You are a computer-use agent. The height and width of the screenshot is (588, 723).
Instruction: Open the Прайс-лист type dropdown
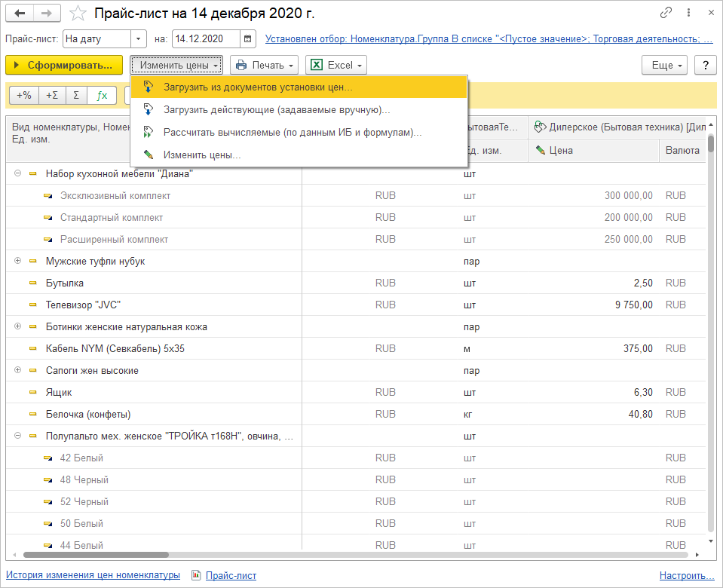pyautogui.click(x=139, y=38)
